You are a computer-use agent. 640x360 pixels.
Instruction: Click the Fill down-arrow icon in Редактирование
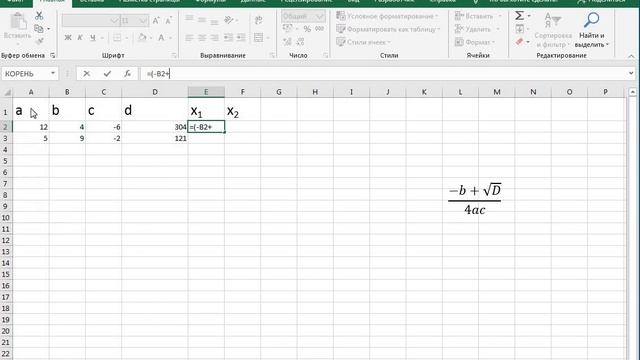click(x=520, y=29)
